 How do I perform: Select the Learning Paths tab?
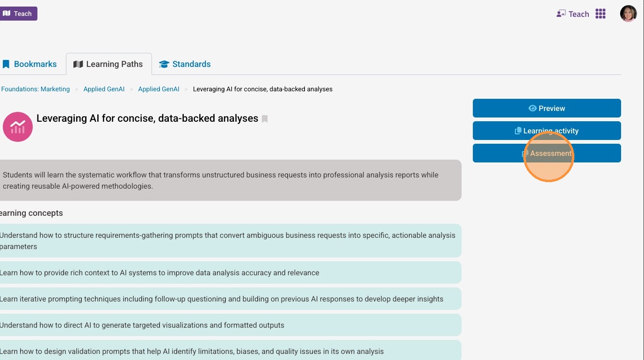click(109, 64)
